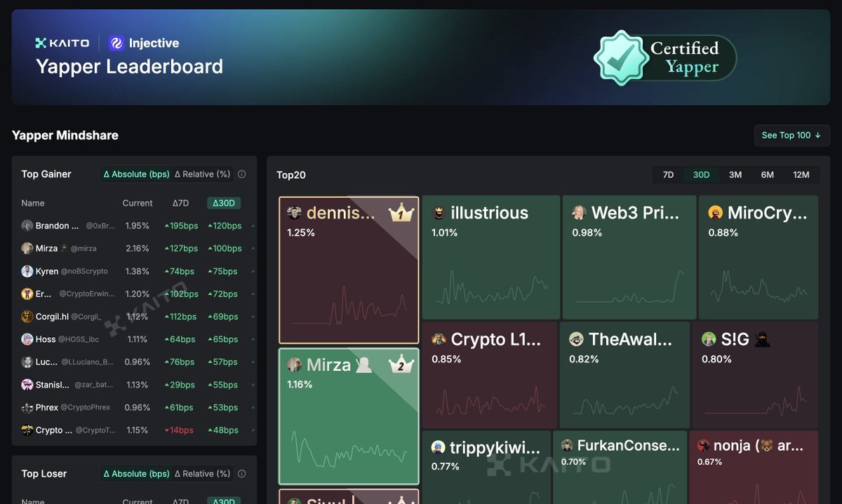Click the Certified Yapper checkmark badge
842x504 pixels.
[x=620, y=57]
